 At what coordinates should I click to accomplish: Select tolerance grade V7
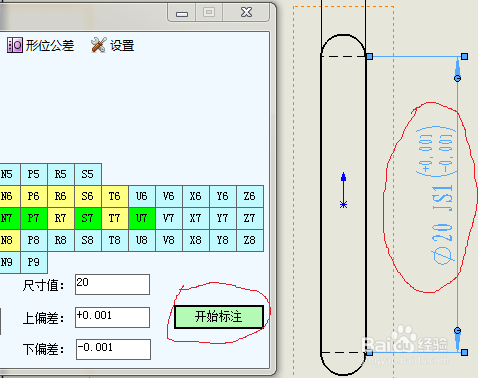tap(169, 218)
